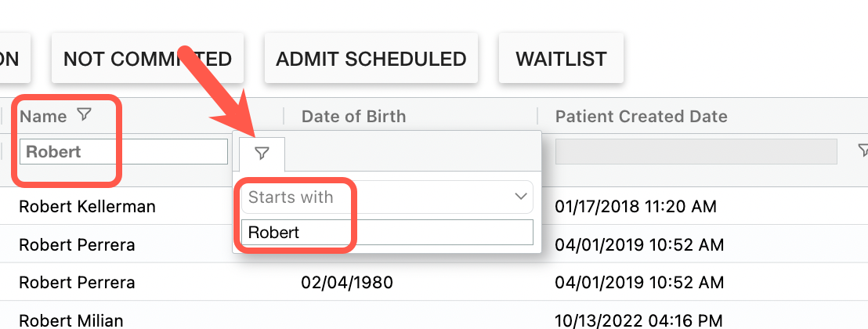Click the filter icon beside Name header
Image resolution: width=868 pixels, height=329 pixels.
[85, 116]
